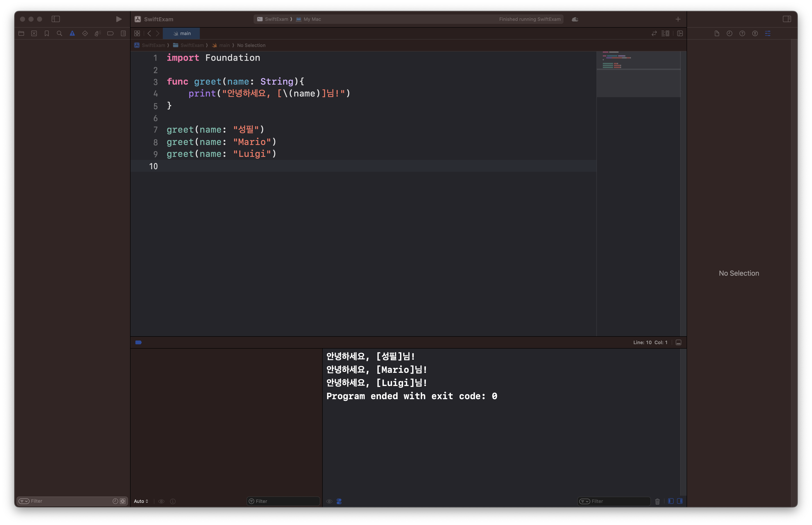
Task: Hide the debug area
Action: tap(678, 342)
